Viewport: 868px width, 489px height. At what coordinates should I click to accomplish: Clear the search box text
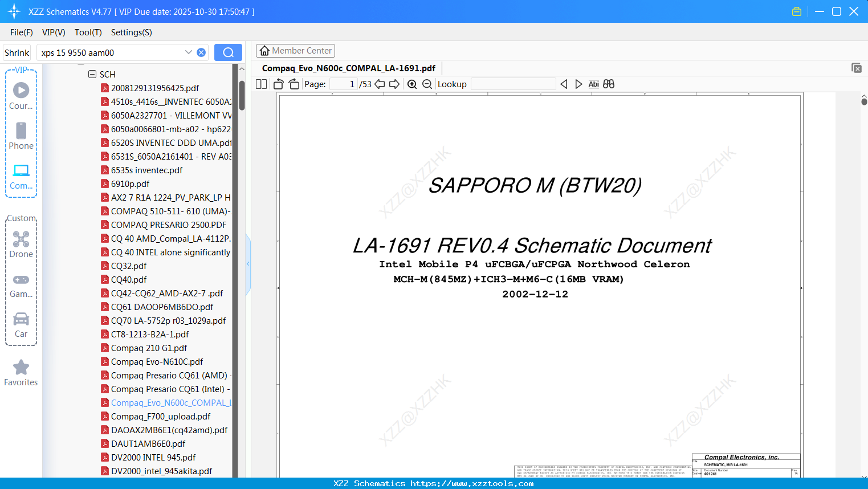coord(201,52)
